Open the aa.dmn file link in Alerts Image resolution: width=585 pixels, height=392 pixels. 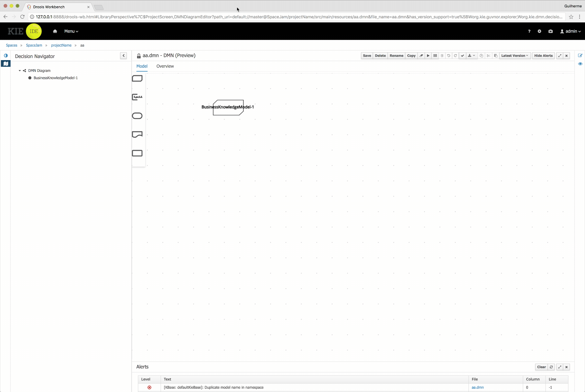click(477, 387)
